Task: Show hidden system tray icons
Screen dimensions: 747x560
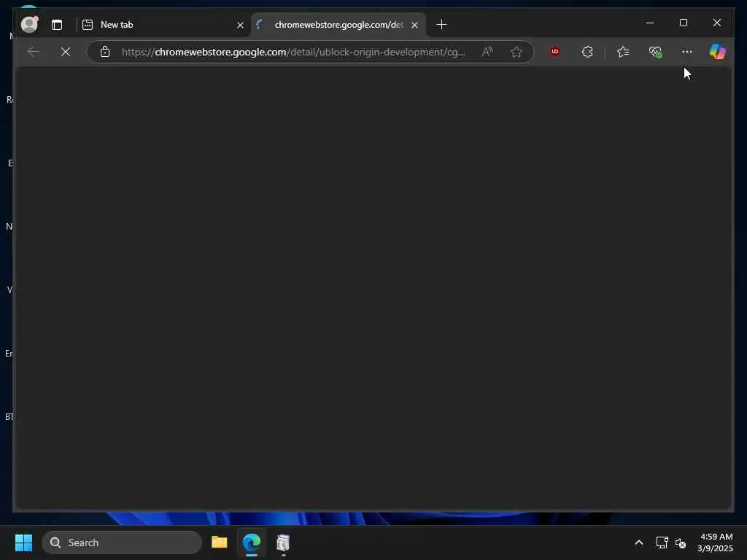Action: click(x=639, y=542)
